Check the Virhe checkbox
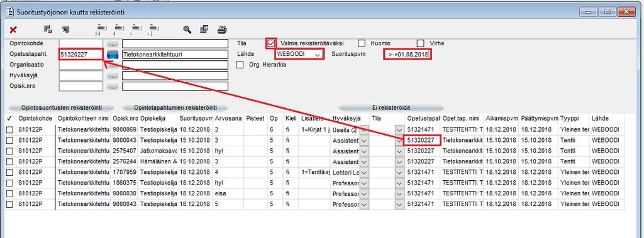The image size is (644, 238). tap(420, 43)
